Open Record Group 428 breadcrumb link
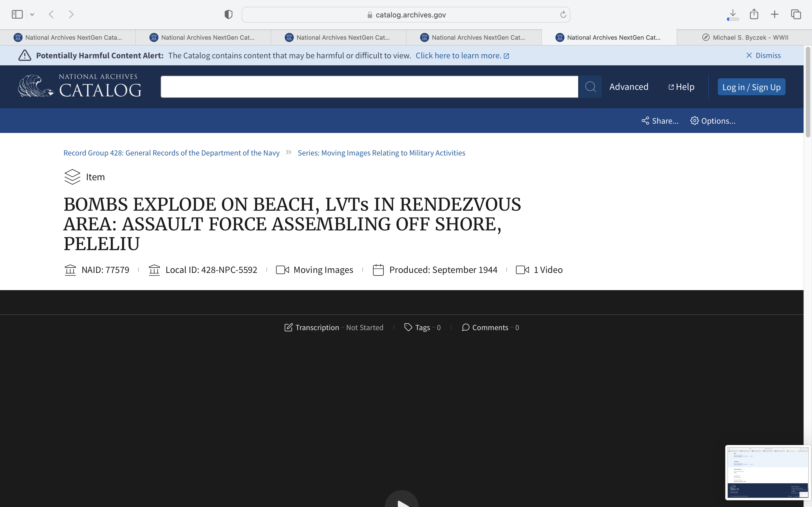Viewport: 812px width, 507px height. pyautogui.click(x=171, y=153)
